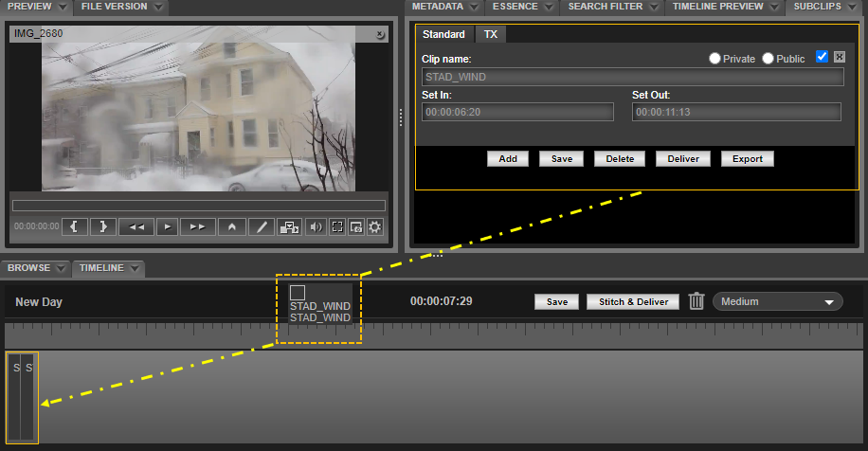The image size is (868, 451).
Task: Click the mark-in bracket button
Action: point(75,226)
